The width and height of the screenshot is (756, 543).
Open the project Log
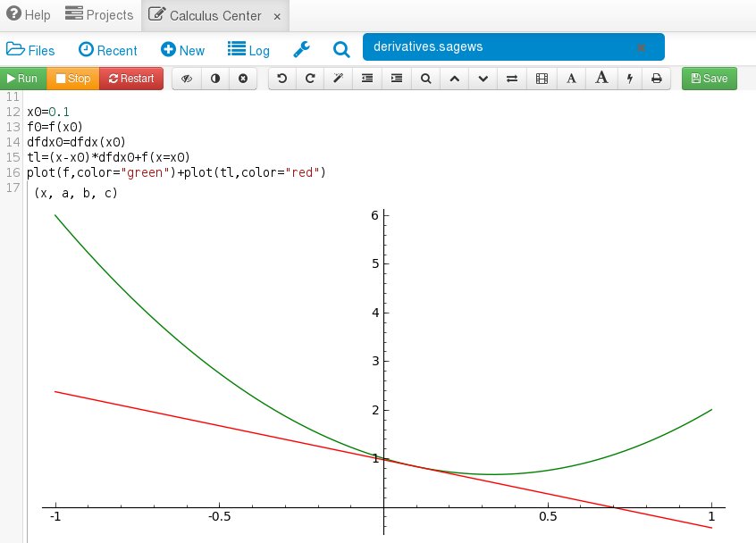(x=249, y=51)
